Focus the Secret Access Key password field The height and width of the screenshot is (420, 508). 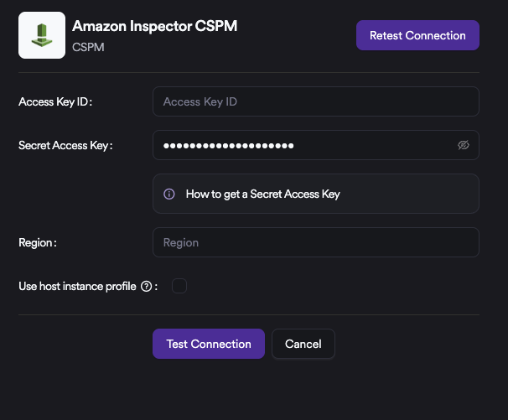point(316,145)
